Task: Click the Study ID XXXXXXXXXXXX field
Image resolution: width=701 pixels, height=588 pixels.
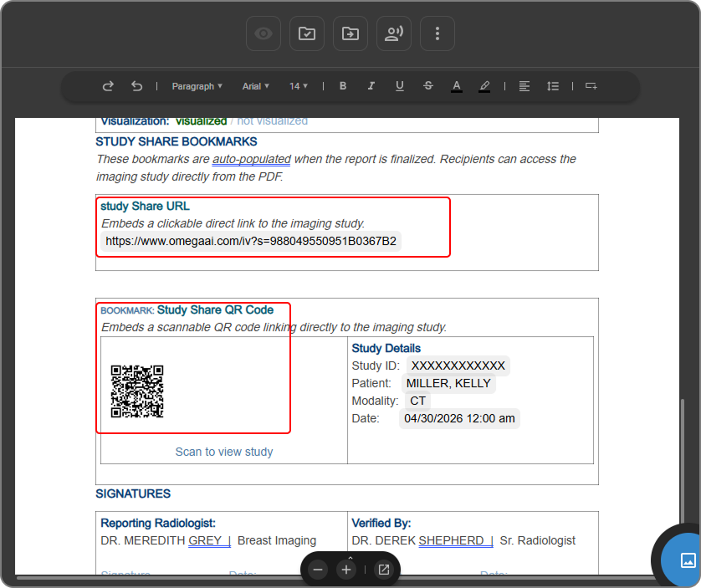Action: pyautogui.click(x=458, y=366)
